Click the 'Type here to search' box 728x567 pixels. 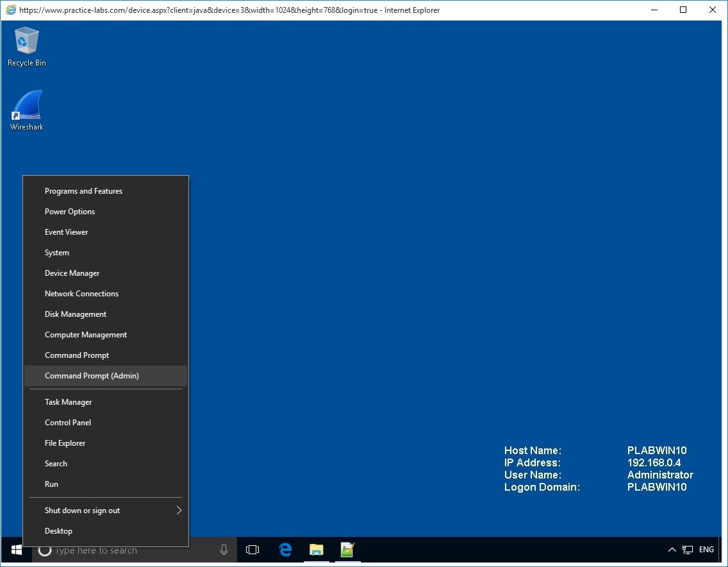coord(128,550)
